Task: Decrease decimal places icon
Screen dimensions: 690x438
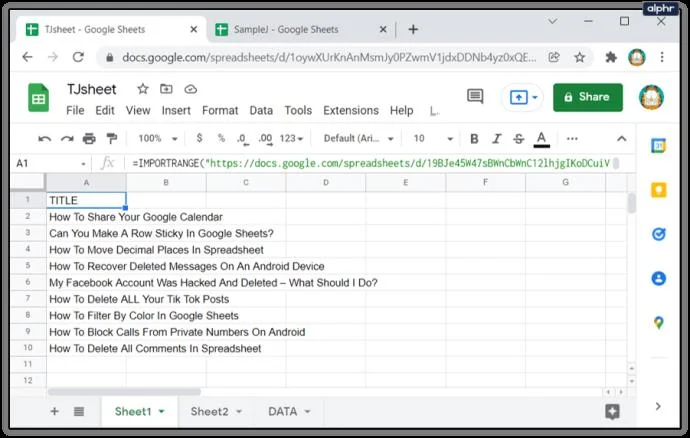Action: (242, 139)
